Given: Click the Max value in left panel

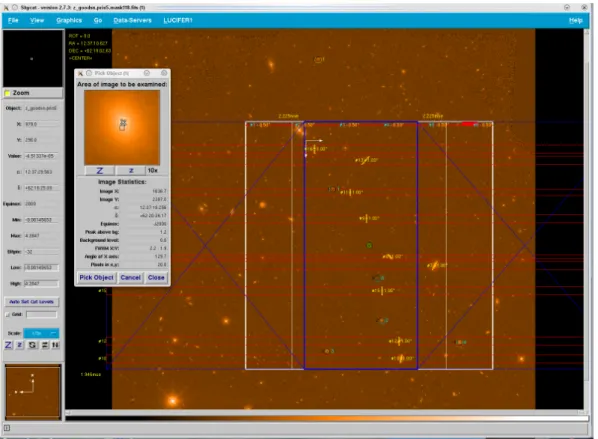Looking at the screenshot, I should 42,236.
